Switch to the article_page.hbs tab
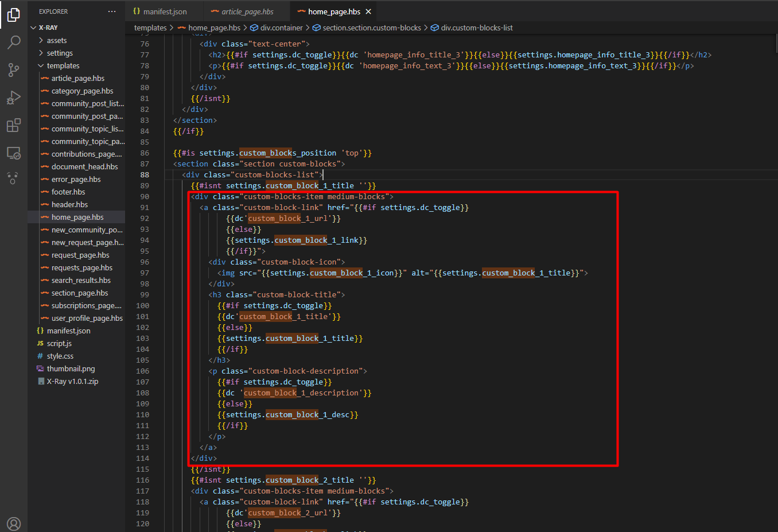 pos(247,11)
